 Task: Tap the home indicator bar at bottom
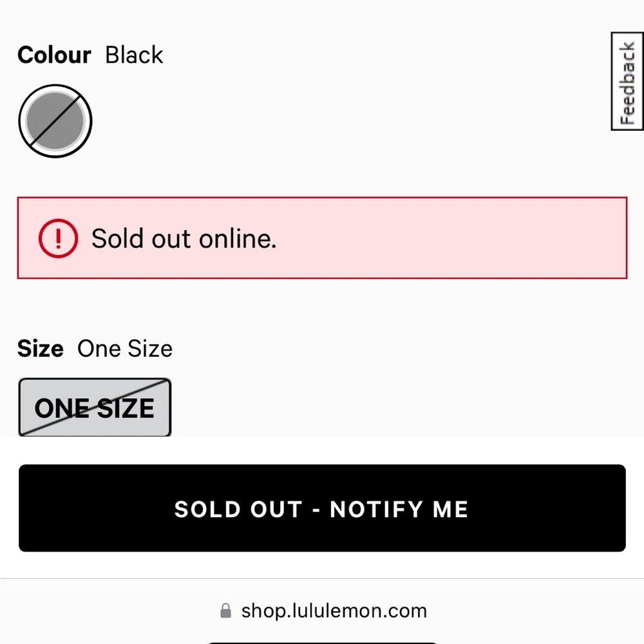click(322, 641)
